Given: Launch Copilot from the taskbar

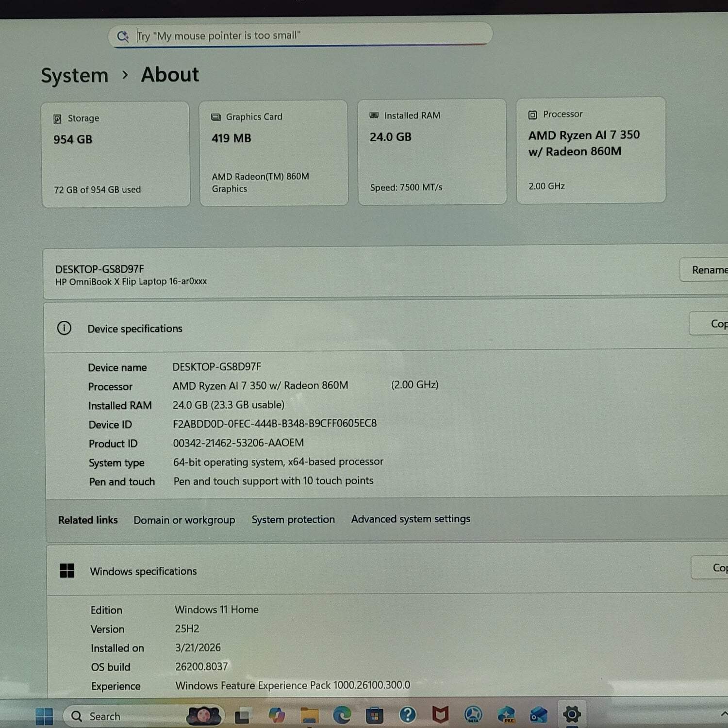Looking at the screenshot, I should [277, 715].
